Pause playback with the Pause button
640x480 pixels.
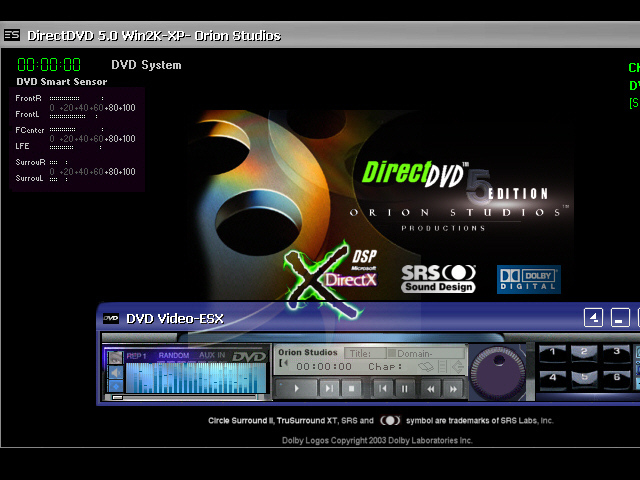404,389
